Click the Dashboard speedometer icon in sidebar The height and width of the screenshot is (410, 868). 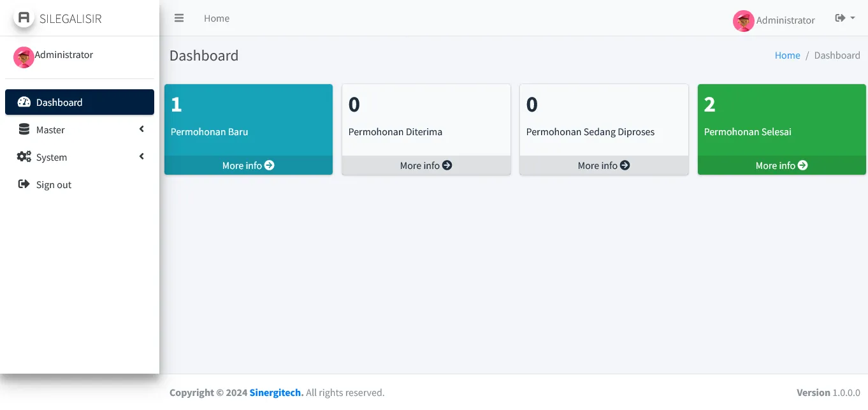(24, 102)
